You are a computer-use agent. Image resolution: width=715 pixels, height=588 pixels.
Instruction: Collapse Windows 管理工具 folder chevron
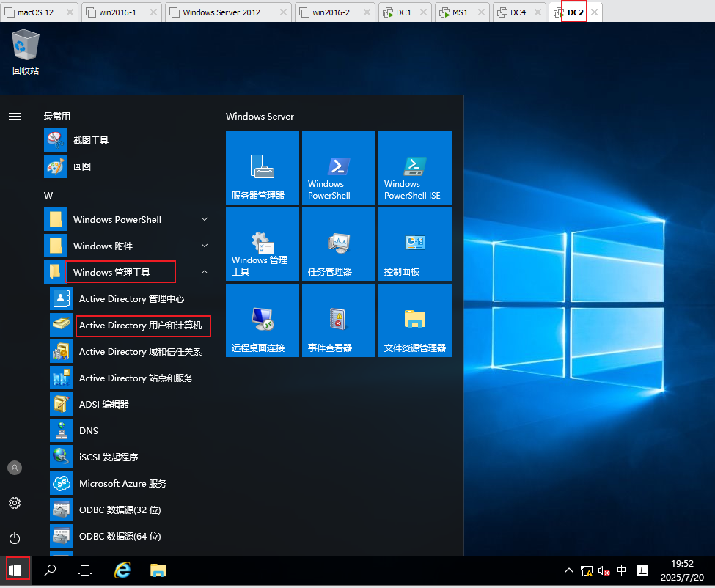click(x=205, y=273)
